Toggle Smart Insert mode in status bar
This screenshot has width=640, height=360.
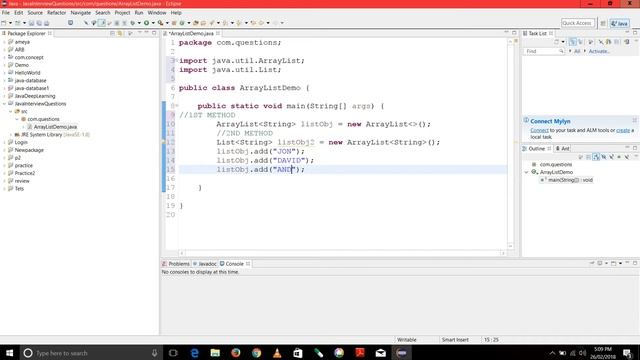(455, 340)
